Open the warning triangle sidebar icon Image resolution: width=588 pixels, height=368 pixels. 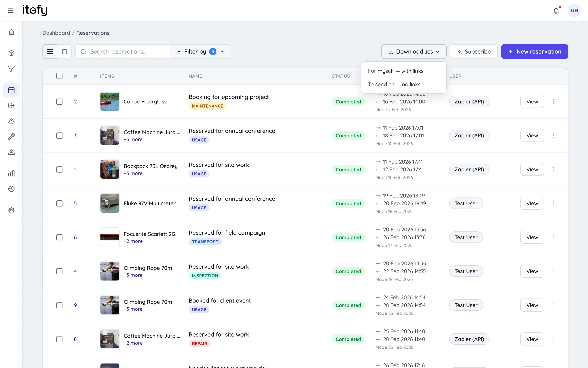click(x=11, y=121)
